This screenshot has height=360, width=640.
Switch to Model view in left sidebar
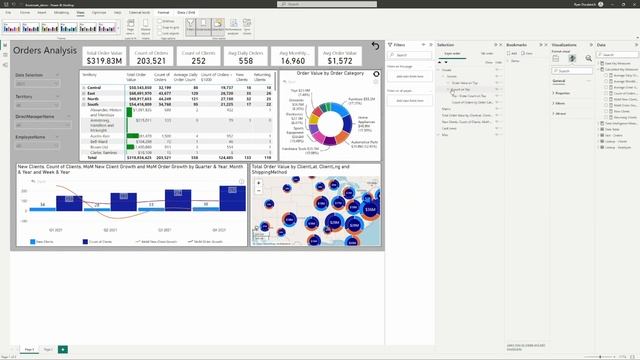tap(5, 65)
